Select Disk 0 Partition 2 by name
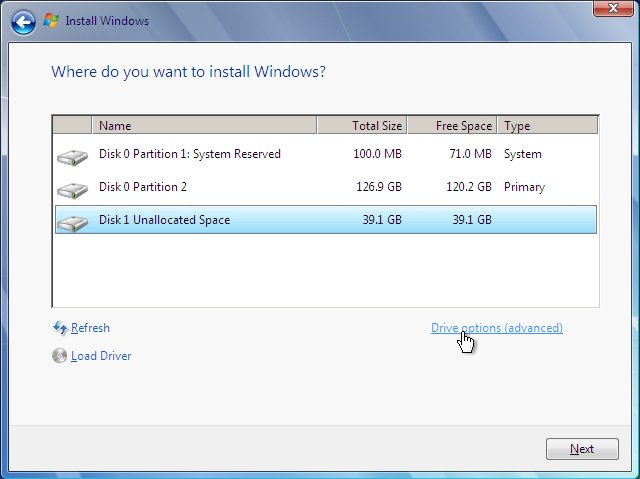640x479 pixels. (x=143, y=187)
